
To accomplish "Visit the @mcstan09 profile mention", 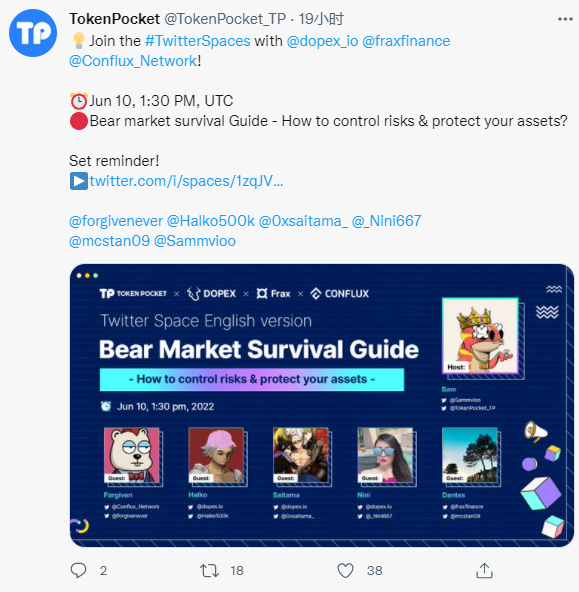I will tap(109, 241).
